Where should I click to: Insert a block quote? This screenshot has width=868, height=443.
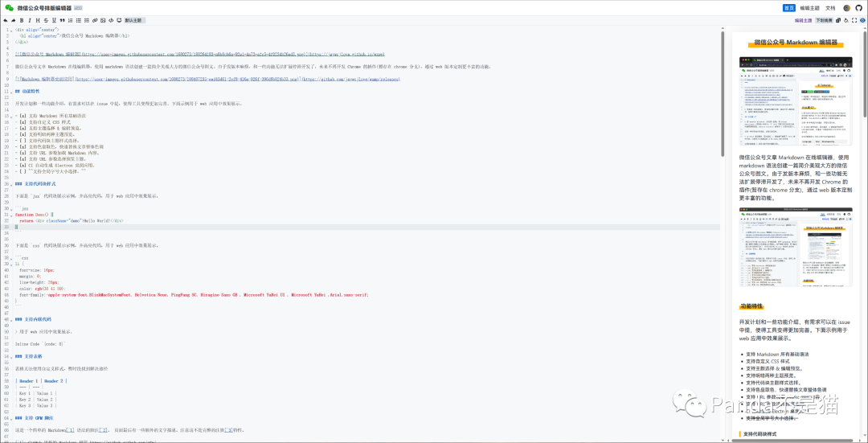tap(63, 20)
